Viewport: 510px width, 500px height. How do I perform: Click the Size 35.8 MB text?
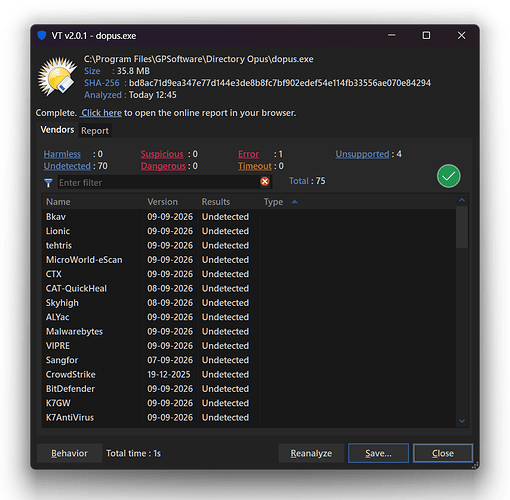(117, 71)
